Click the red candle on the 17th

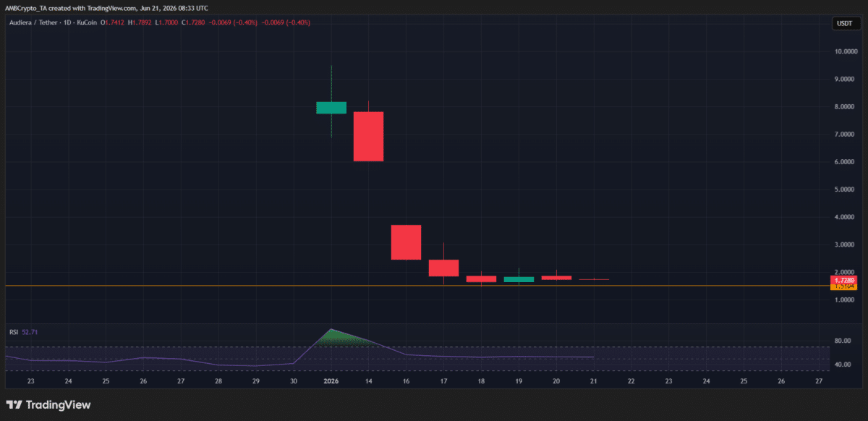[443, 268]
